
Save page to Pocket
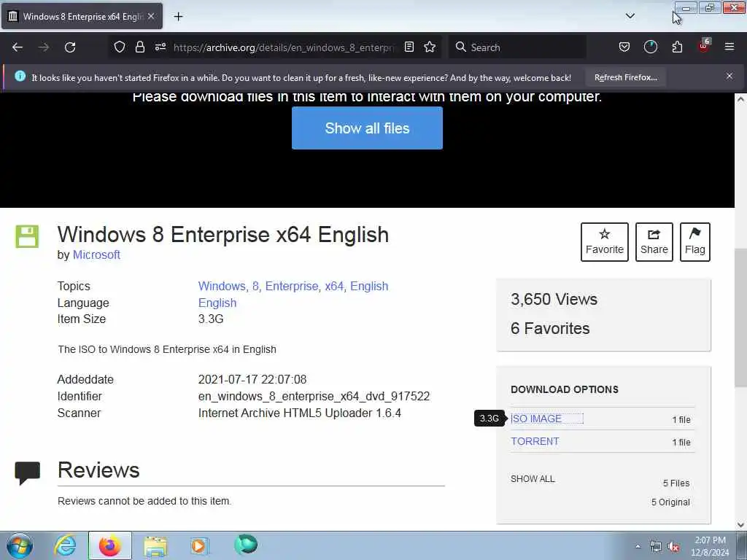click(x=624, y=47)
